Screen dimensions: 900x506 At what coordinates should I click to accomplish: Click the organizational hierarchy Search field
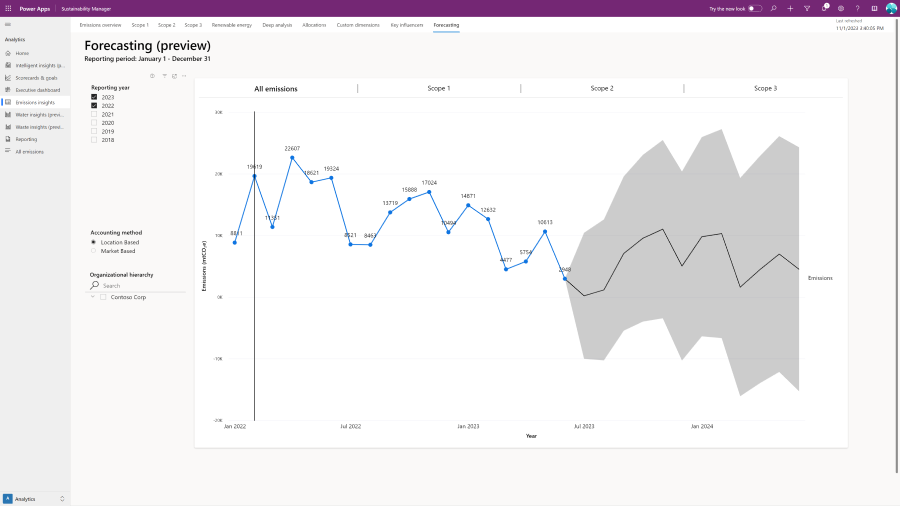coord(140,286)
